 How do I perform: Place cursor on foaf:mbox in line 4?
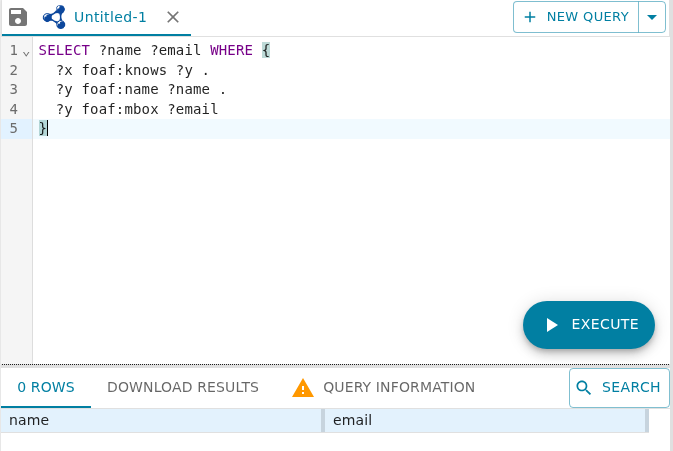120,109
